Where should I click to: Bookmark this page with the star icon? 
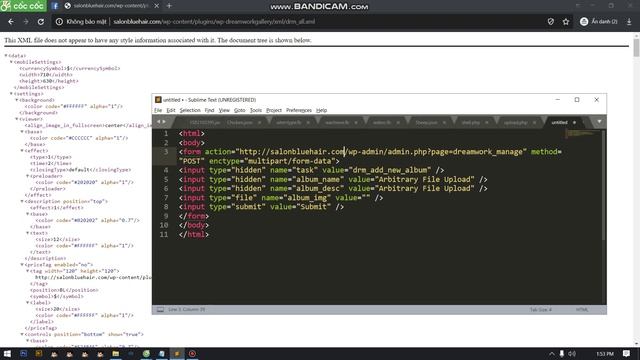coord(566,22)
